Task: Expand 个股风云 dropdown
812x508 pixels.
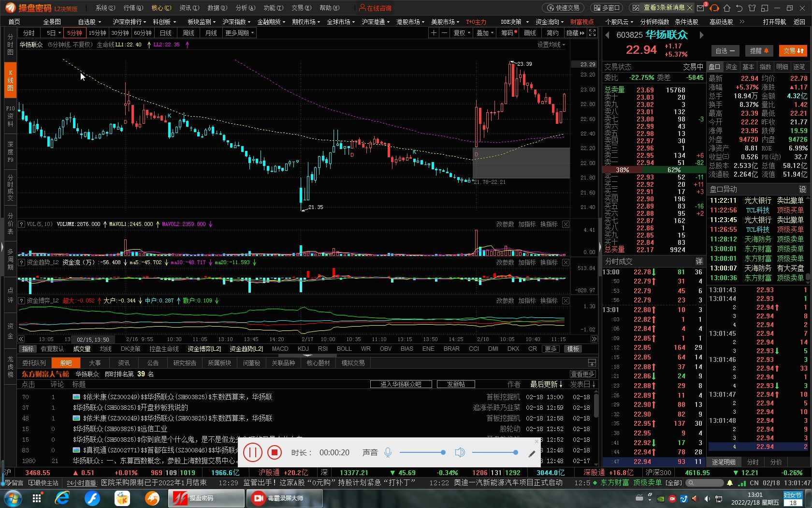Action: 619,22
